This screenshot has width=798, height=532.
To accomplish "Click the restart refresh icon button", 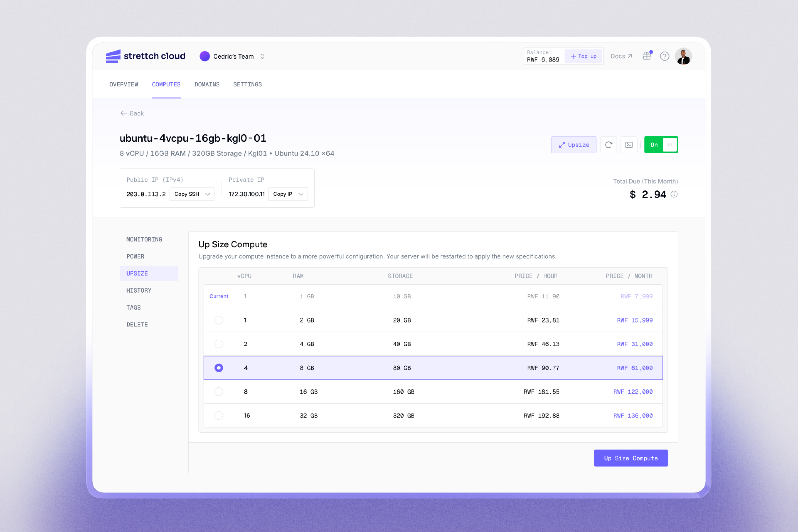I will 608,145.
